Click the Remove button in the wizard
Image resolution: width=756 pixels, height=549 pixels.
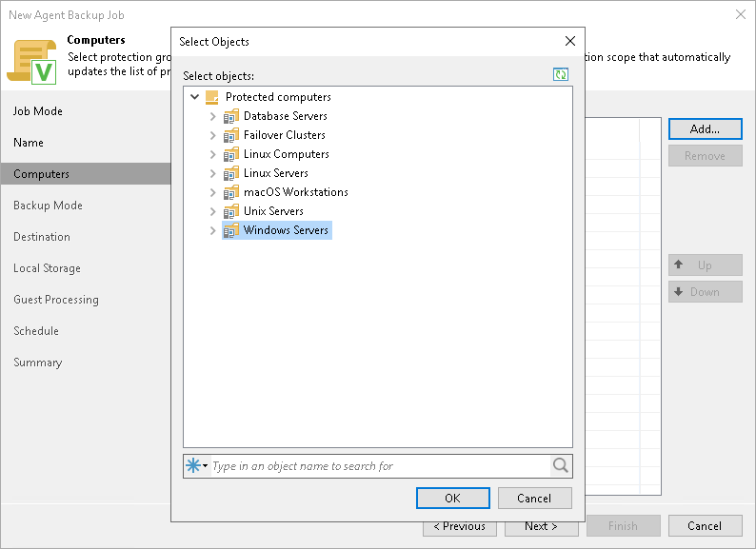point(705,156)
